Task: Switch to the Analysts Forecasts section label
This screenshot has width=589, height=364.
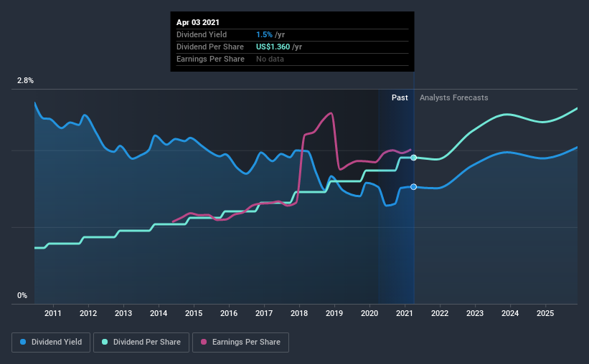Action: [453, 97]
